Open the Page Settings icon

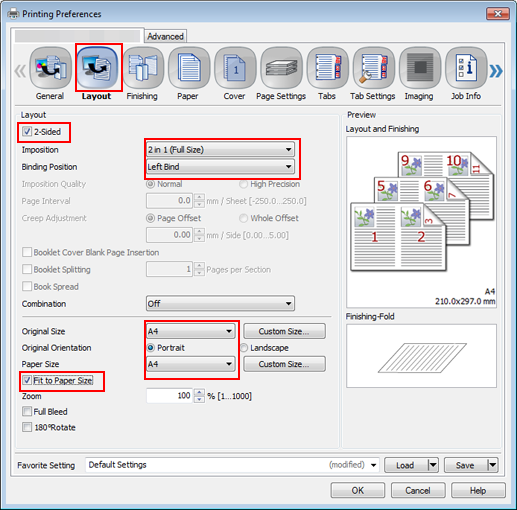click(x=281, y=68)
